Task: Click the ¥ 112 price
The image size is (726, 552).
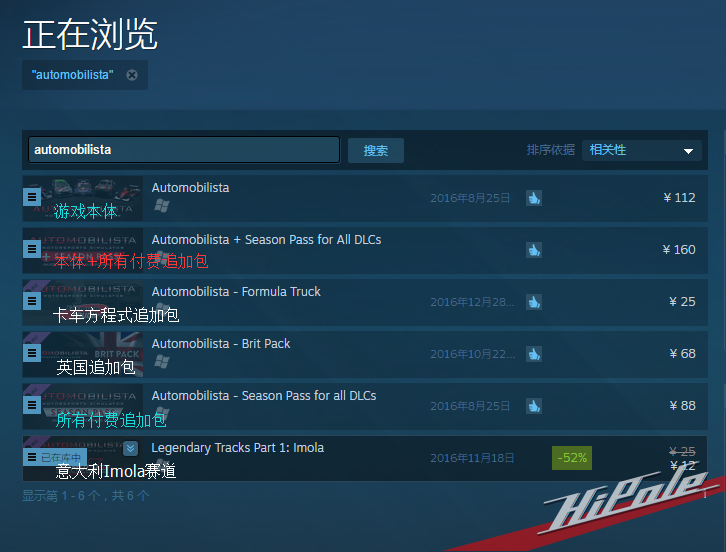Action: pos(679,198)
